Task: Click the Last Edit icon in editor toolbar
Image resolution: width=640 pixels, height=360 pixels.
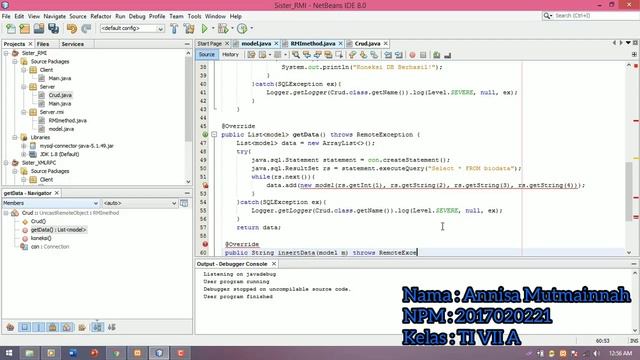Action: (x=251, y=55)
